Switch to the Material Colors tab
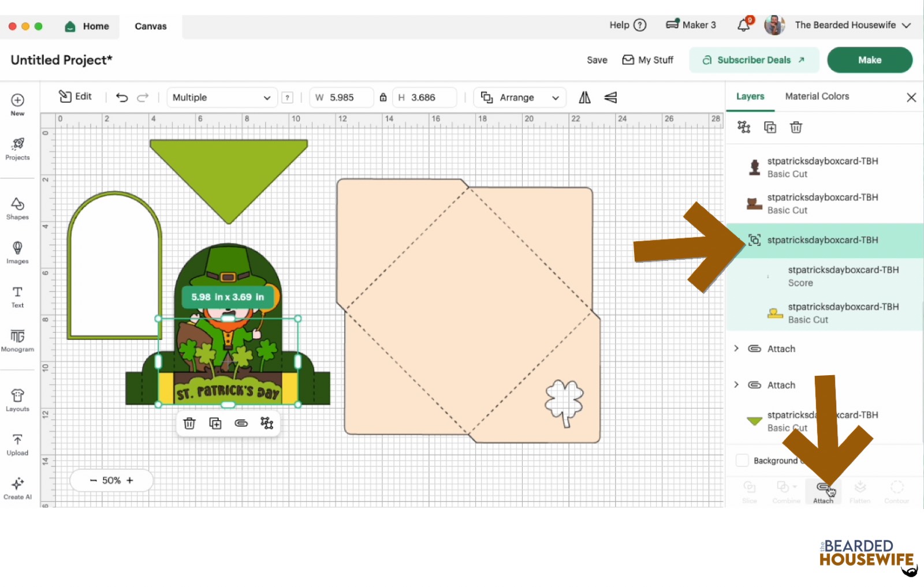Image resolution: width=924 pixels, height=587 pixels. click(x=817, y=96)
